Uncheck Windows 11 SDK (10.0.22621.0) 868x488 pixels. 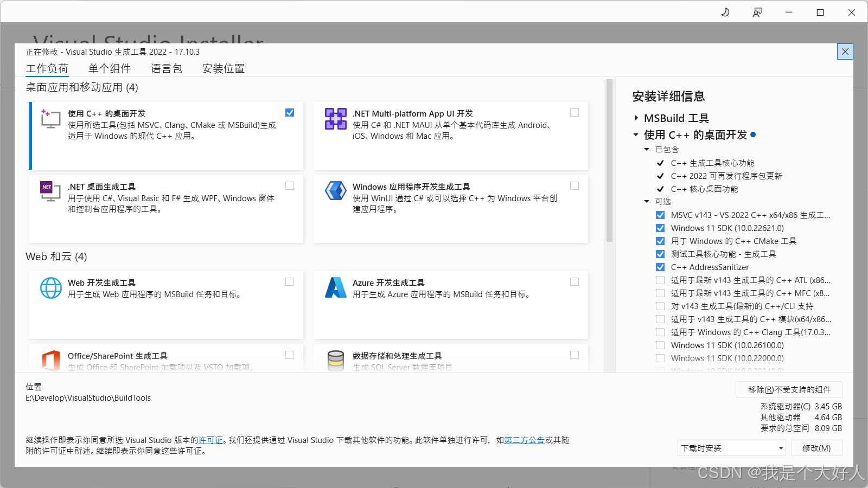pos(660,228)
